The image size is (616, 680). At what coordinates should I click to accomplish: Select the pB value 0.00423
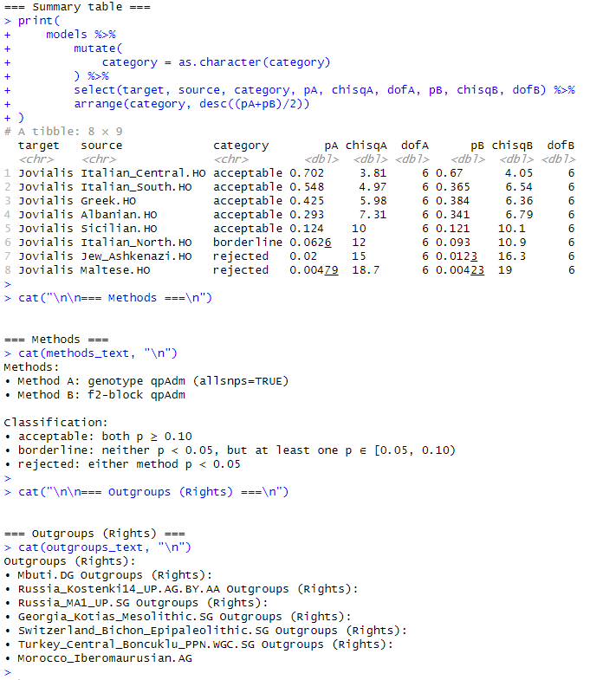click(x=460, y=270)
